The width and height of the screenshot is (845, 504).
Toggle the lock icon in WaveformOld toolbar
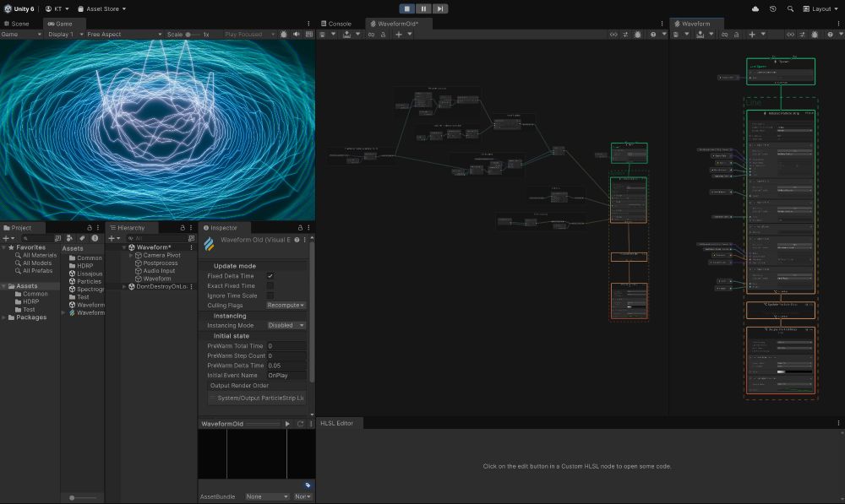click(x=383, y=35)
